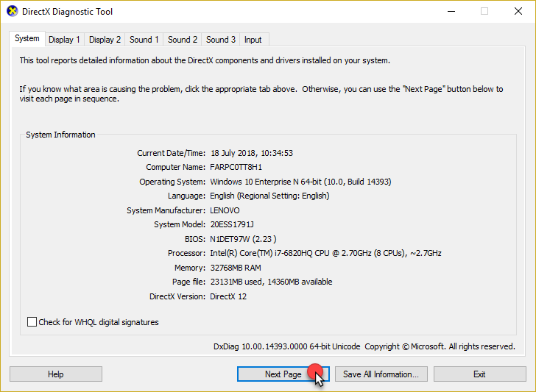Click the System Information group label

point(60,135)
